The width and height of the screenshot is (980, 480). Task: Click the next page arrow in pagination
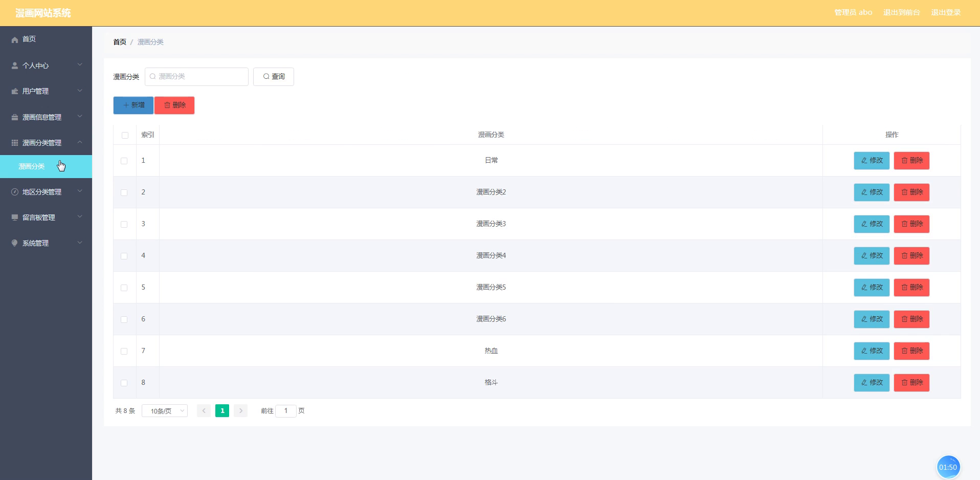coord(240,411)
